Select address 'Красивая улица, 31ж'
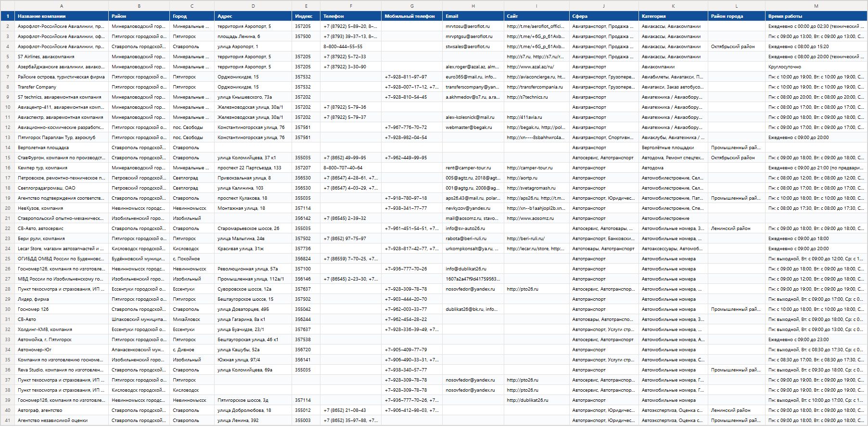 [253, 249]
